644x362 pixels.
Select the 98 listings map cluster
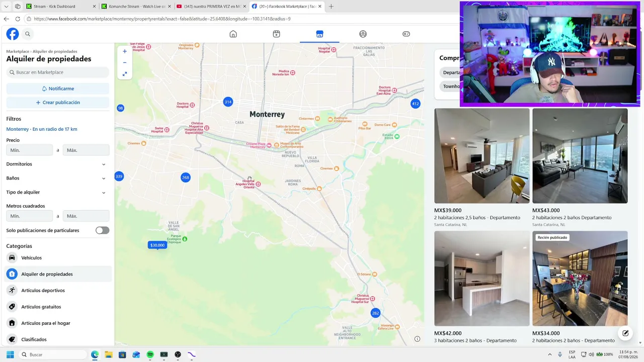click(120, 108)
